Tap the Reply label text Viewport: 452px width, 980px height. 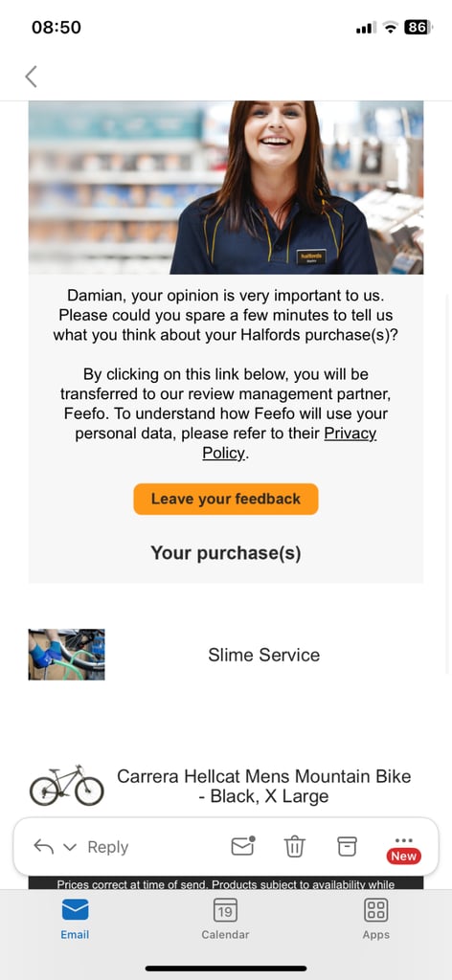[x=107, y=848]
